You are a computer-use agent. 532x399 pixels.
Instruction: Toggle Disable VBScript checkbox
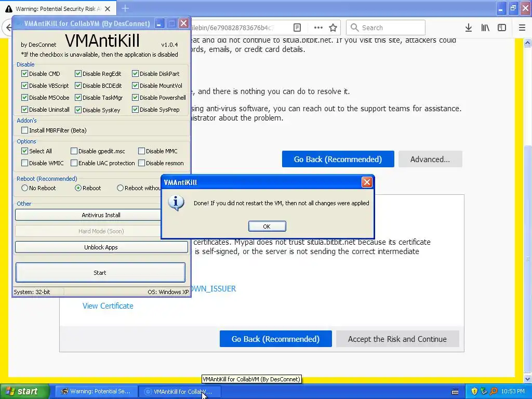[24, 86]
